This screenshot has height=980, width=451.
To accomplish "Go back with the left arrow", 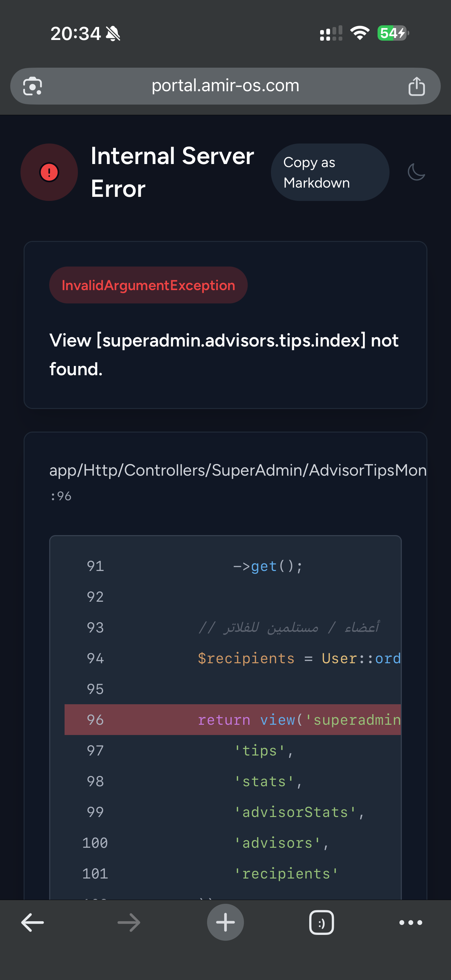I will (32, 922).
